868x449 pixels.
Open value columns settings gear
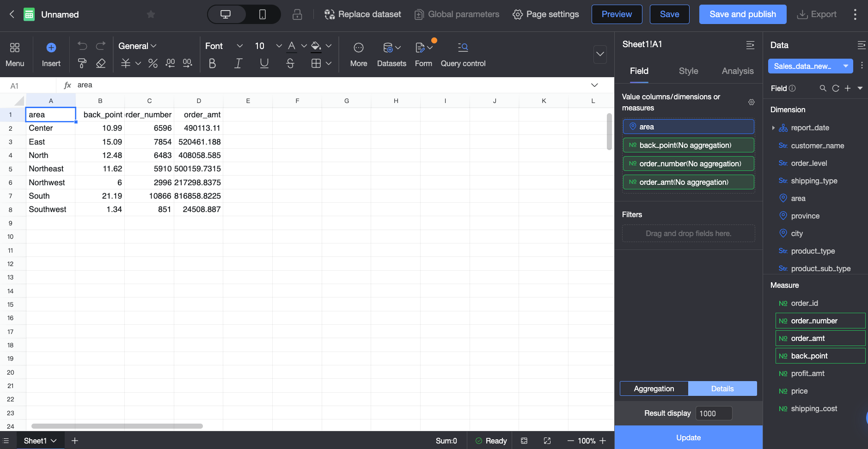pos(752,102)
